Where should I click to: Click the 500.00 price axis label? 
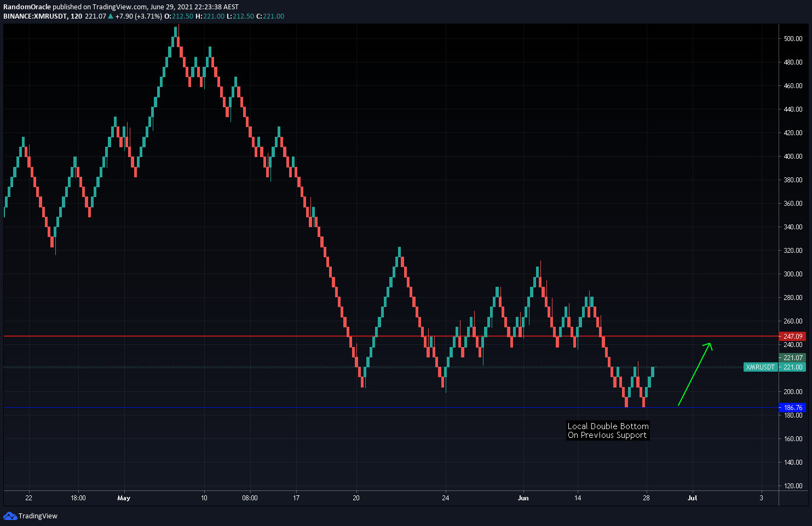793,39
